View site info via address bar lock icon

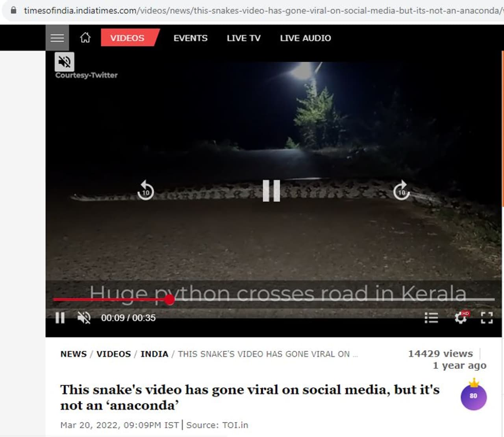14,10
